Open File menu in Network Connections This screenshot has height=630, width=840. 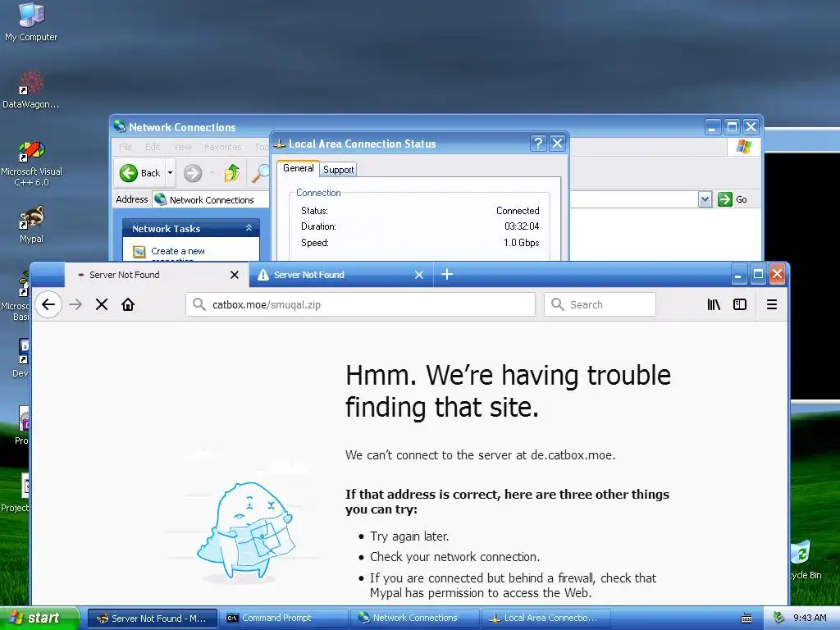coord(126,147)
